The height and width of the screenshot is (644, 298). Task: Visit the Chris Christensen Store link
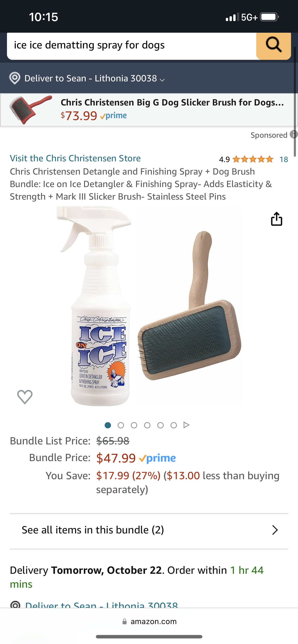coord(75,158)
